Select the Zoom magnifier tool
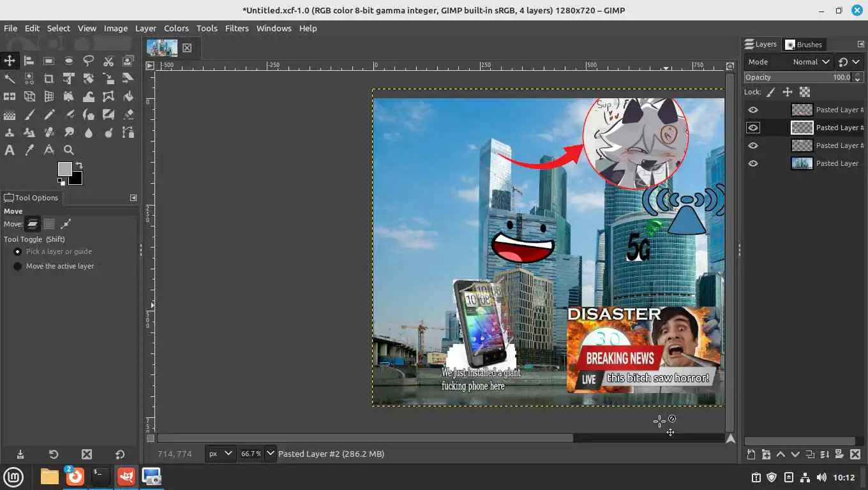The width and height of the screenshot is (868, 490). 68,151
